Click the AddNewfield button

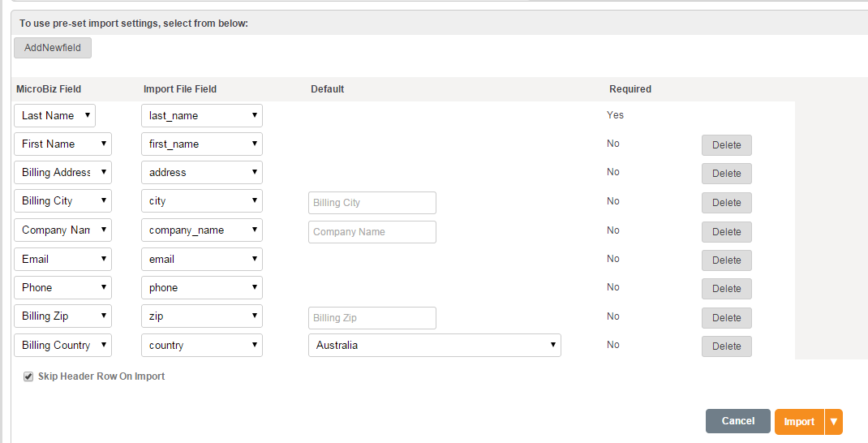[x=53, y=48]
